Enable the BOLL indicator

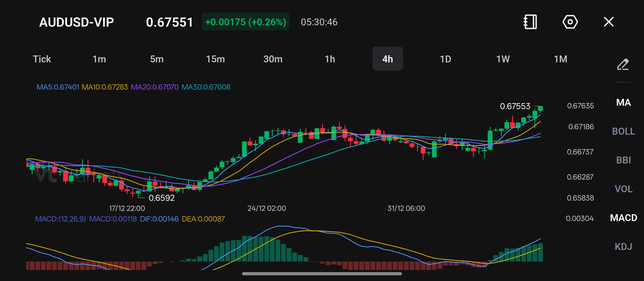click(x=623, y=131)
